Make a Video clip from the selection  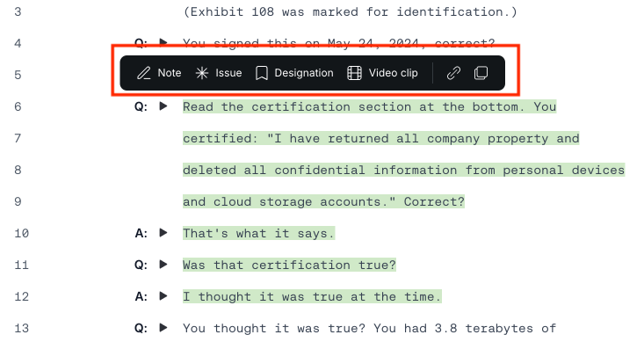click(x=382, y=73)
